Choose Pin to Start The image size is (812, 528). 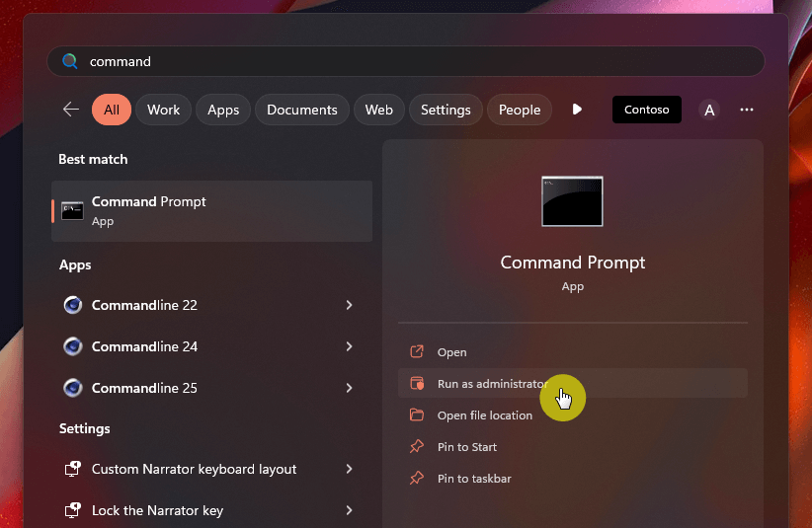coord(573,447)
